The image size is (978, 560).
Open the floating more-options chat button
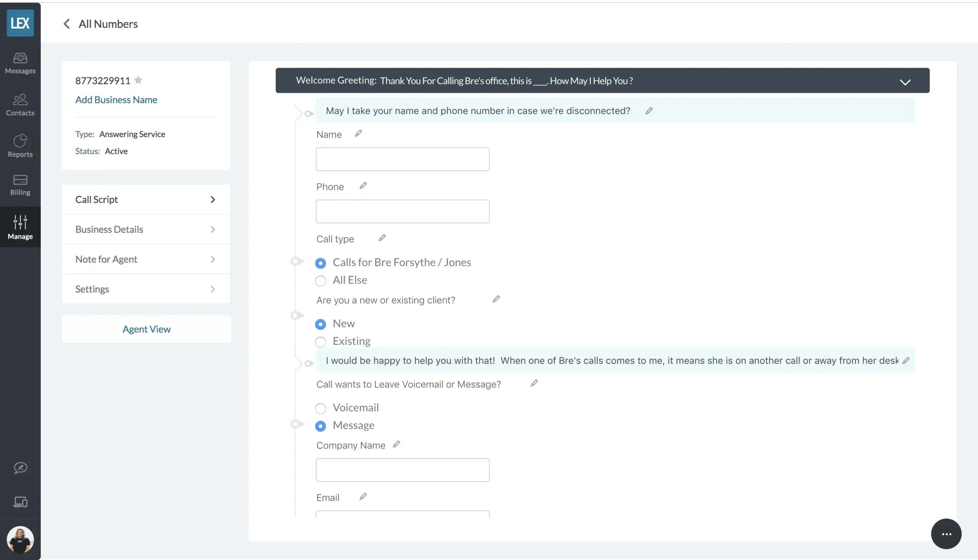point(946,534)
